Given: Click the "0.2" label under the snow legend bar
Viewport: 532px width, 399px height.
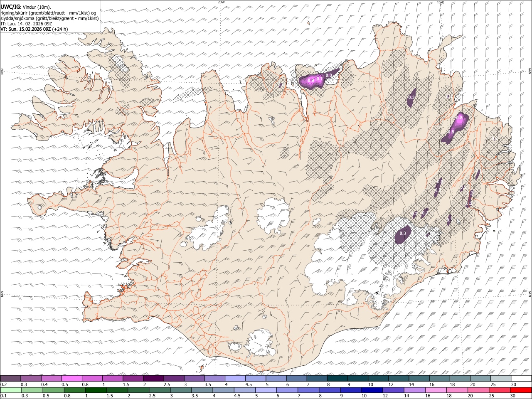Looking at the screenshot, I should (4, 384).
